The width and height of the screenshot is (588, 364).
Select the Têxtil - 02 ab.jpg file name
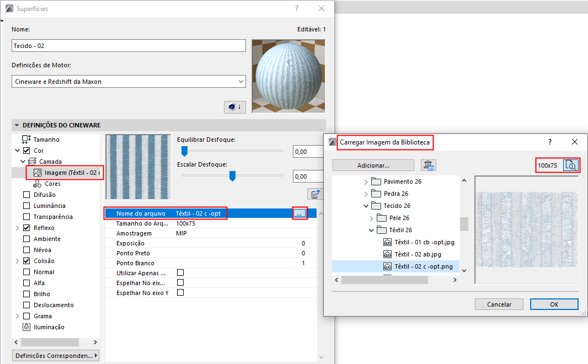418,254
